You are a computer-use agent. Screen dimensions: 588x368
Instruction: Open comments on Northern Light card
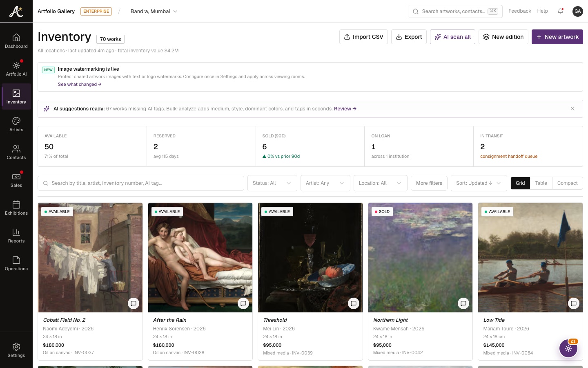[463, 303]
